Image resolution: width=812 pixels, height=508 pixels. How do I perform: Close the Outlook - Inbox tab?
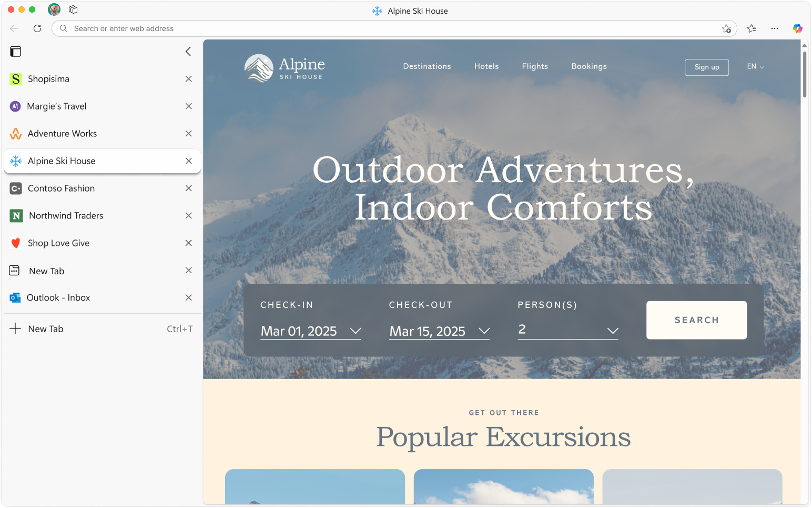pos(189,298)
